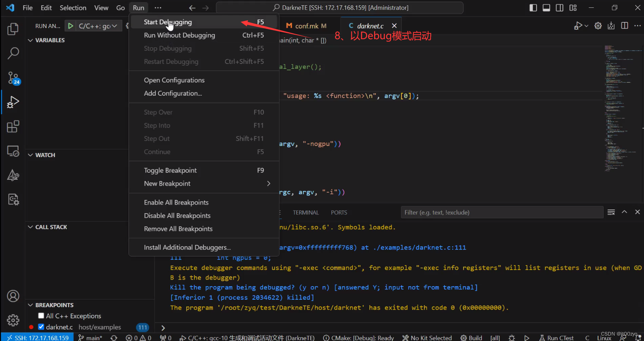
Task: Switch to the TERMINAL panel tab
Action: (x=306, y=212)
